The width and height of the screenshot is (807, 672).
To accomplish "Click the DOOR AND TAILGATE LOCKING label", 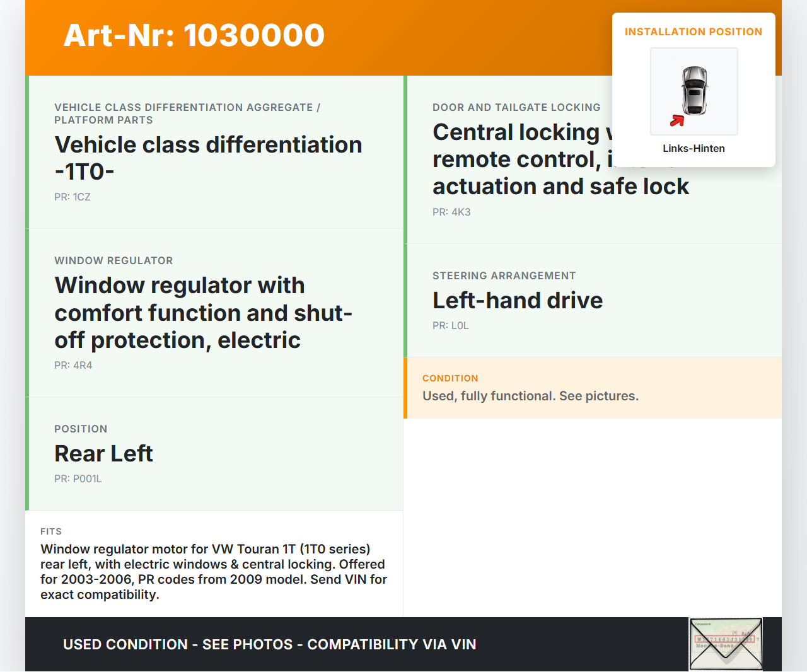I will (x=516, y=107).
